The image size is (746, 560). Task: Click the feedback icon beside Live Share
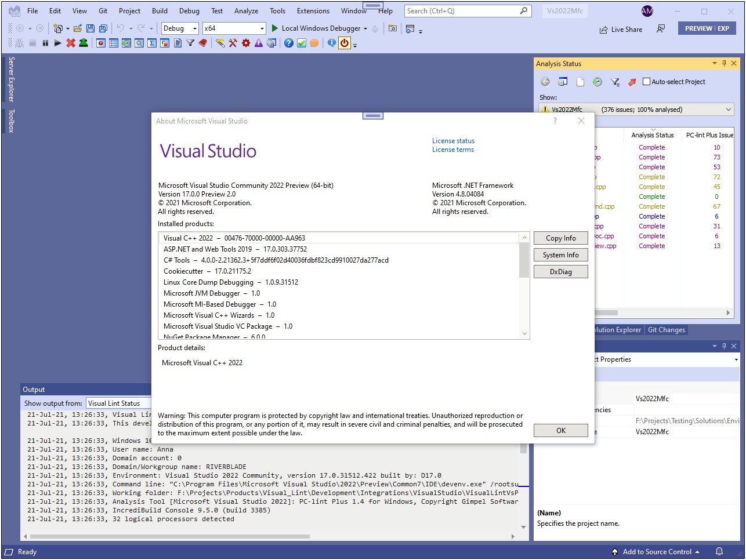coord(661,28)
